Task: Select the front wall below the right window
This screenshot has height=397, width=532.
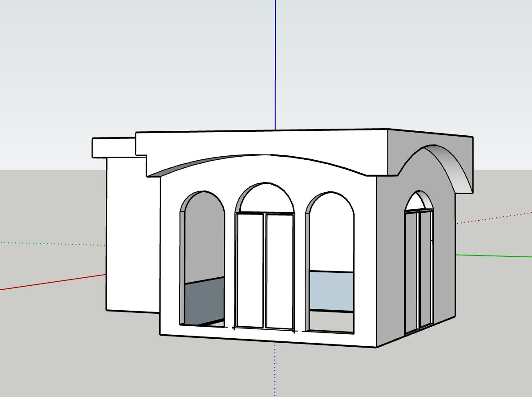Action: pos(331,339)
